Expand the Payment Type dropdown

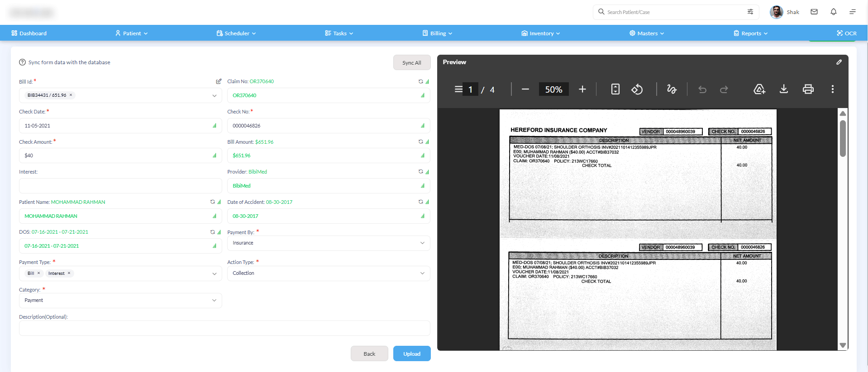(215, 273)
